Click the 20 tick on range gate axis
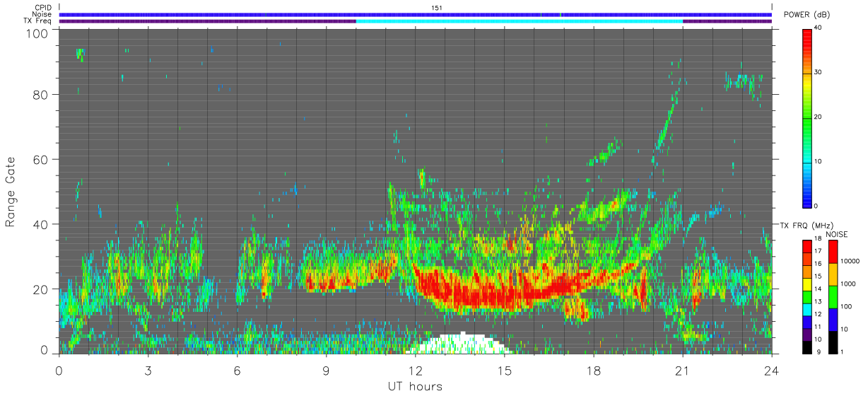This screenshot has height=401, width=868. pyautogui.click(x=40, y=289)
